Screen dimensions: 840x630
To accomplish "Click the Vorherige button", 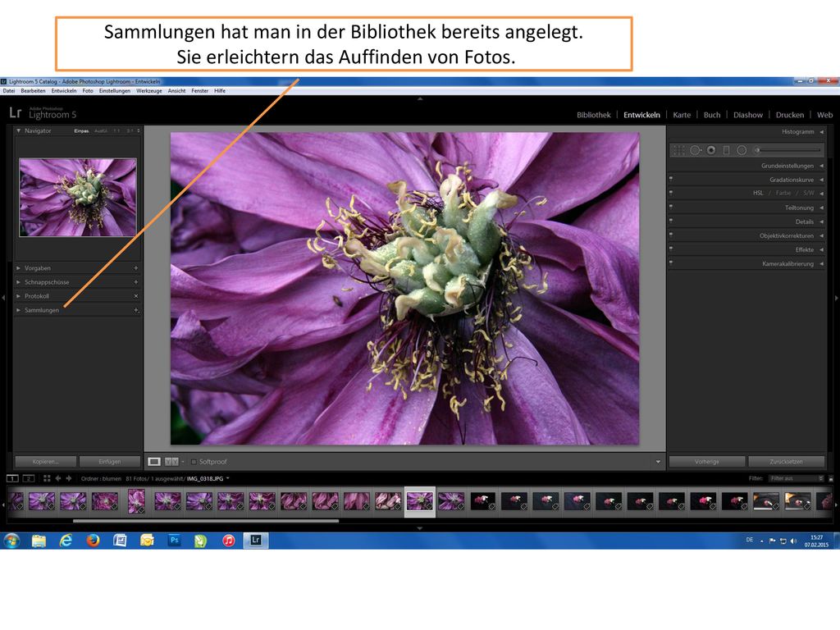I will [x=706, y=462].
